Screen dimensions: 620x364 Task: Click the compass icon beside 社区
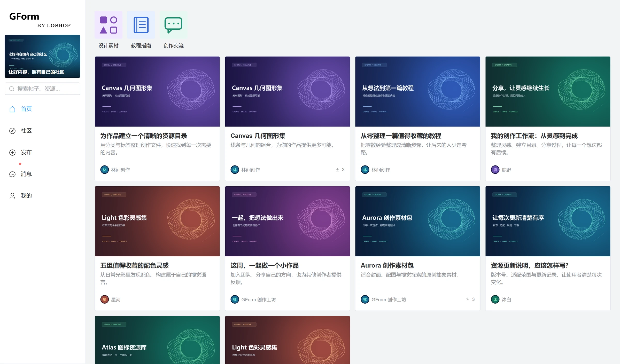tap(12, 131)
